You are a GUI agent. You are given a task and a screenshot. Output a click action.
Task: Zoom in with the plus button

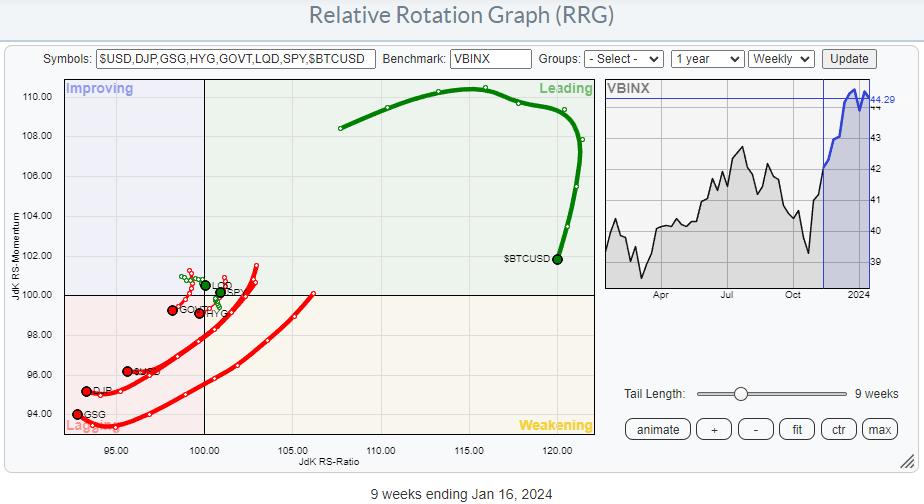coord(714,429)
